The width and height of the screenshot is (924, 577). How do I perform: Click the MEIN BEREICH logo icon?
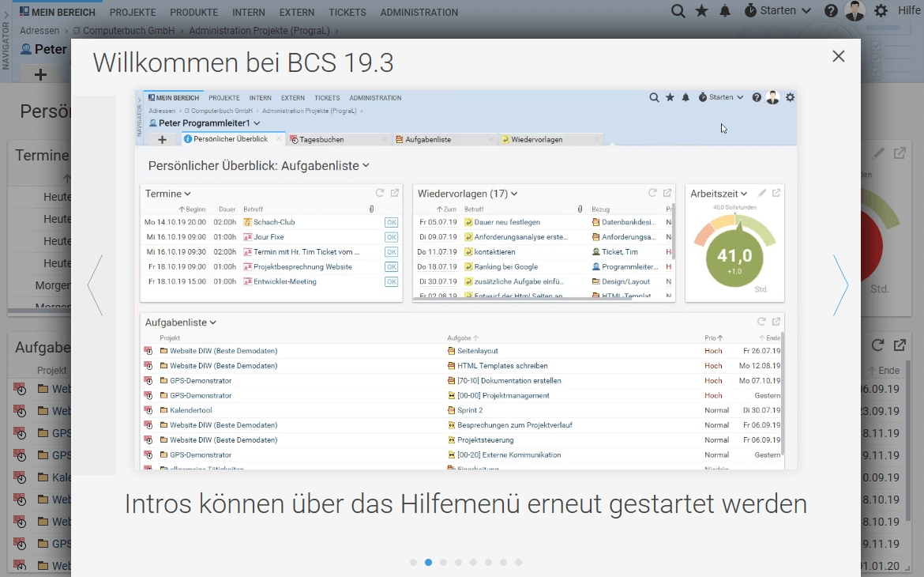click(x=24, y=11)
